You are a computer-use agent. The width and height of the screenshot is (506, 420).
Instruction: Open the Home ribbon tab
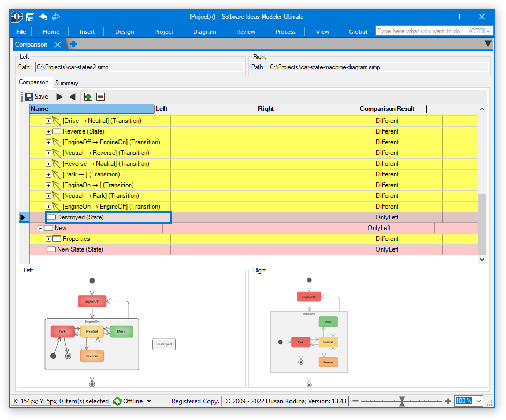(51, 32)
